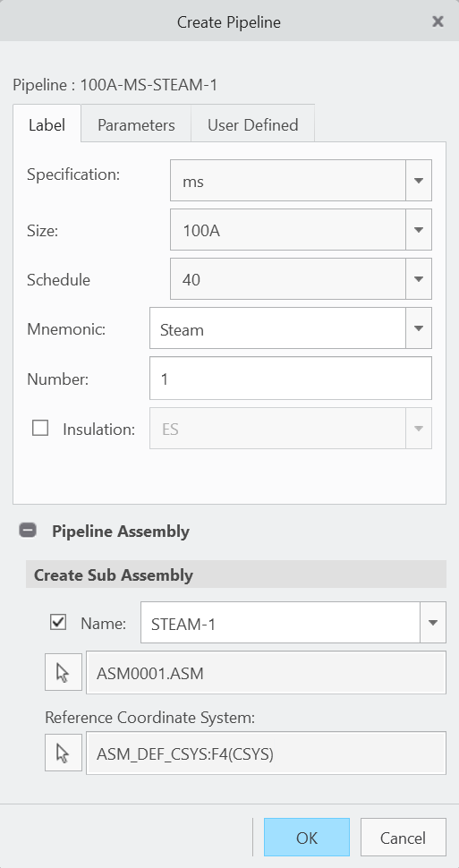459x868 pixels.
Task: Open the User Defined tab
Action: tap(253, 124)
